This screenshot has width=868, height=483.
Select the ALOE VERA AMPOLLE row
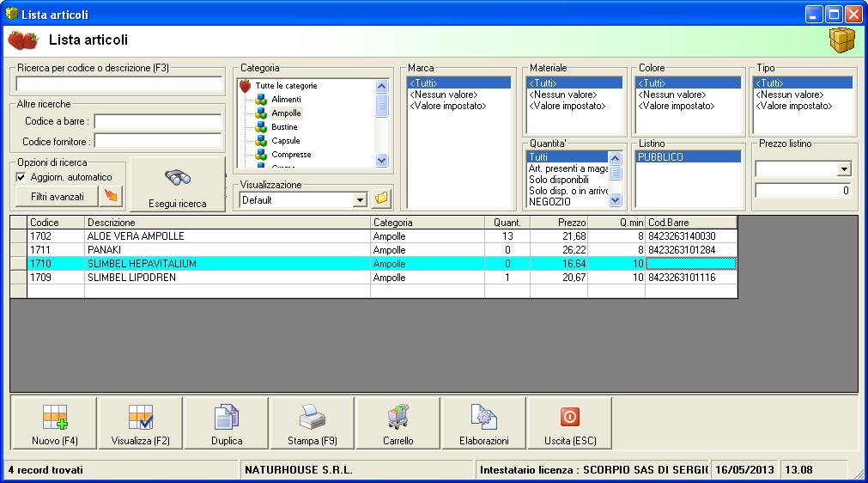pyautogui.click(x=227, y=236)
